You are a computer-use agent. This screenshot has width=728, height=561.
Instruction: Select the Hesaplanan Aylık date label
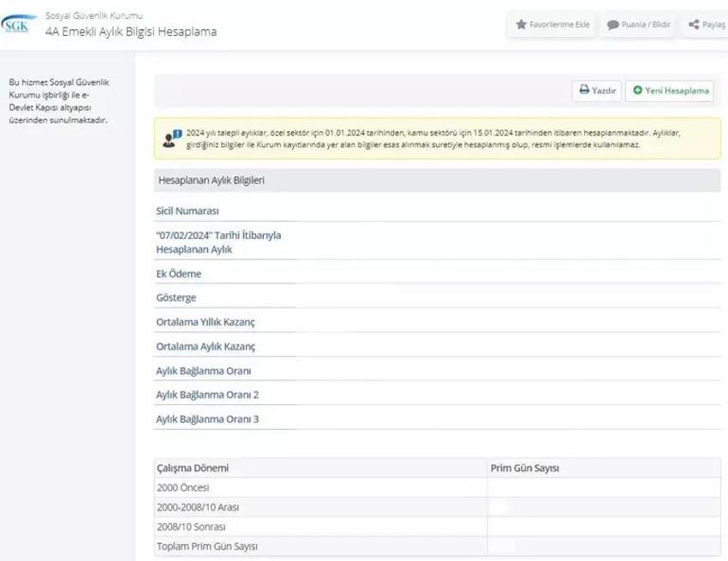click(218, 242)
